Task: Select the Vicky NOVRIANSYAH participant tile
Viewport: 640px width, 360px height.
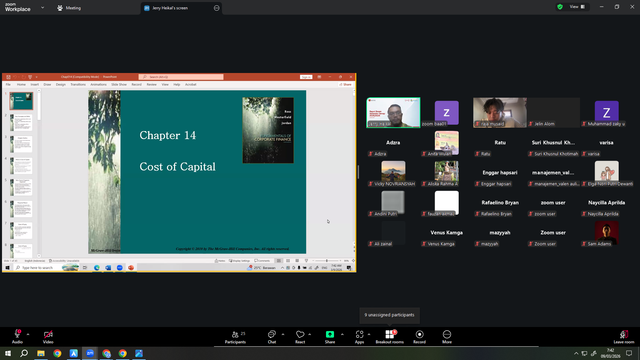Action: pyautogui.click(x=393, y=173)
